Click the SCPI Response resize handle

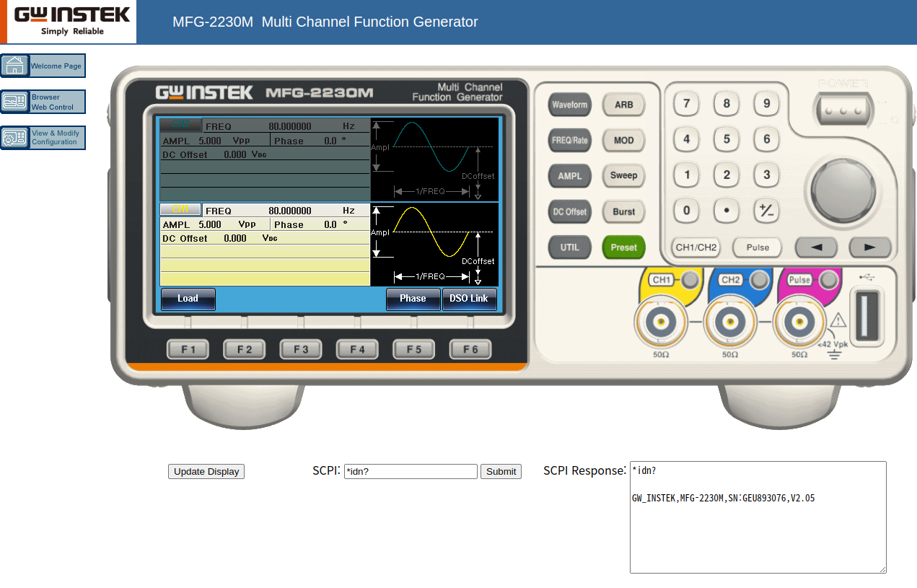(x=882, y=569)
